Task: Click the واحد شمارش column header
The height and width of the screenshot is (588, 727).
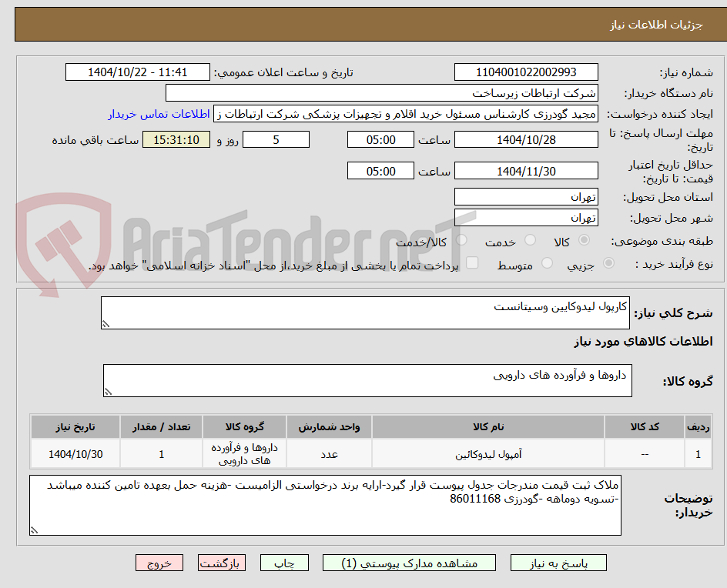Action: 329,426
